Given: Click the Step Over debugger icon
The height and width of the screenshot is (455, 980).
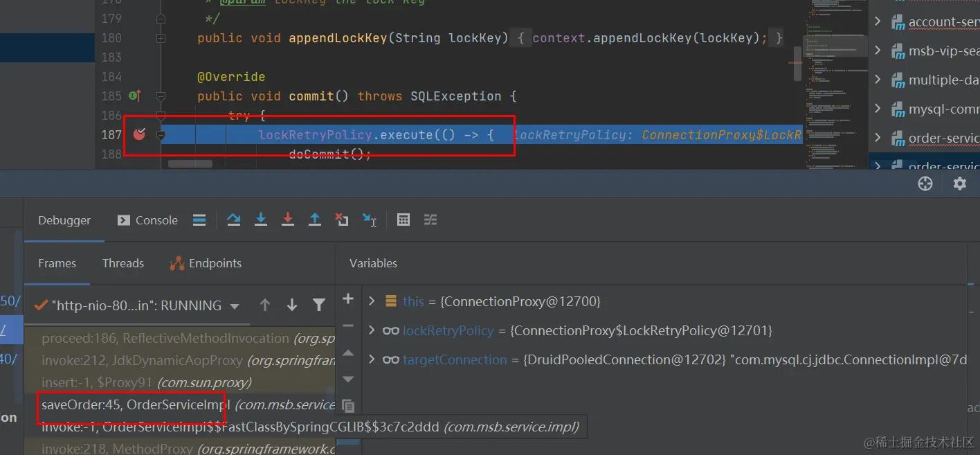Looking at the screenshot, I should click(233, 220).
